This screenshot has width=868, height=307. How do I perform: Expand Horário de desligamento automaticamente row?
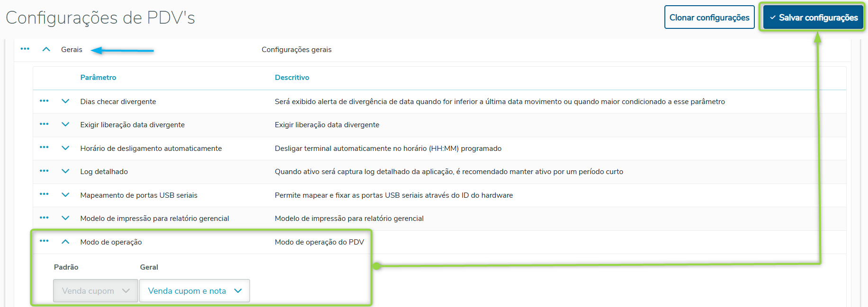tap(65, 148)
